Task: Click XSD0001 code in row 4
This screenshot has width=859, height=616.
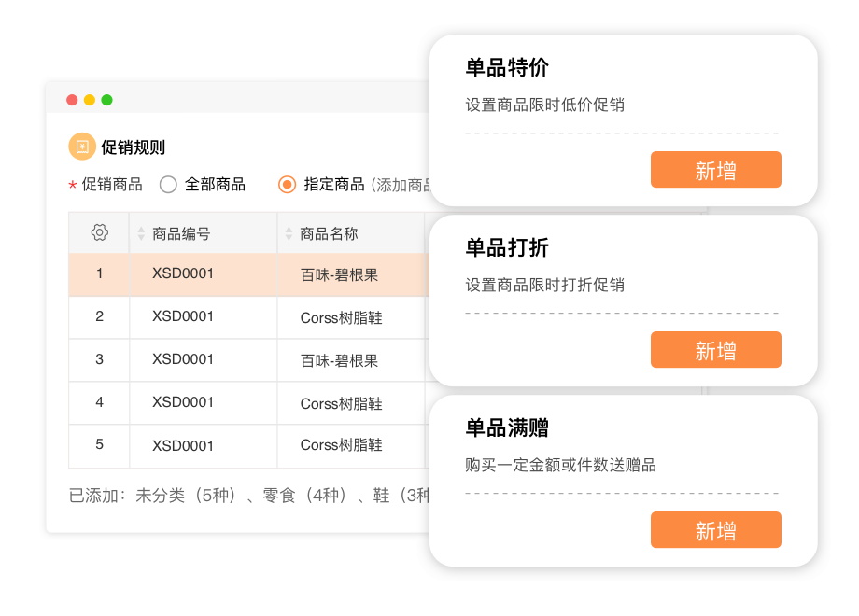Action: tap(183, 403)
